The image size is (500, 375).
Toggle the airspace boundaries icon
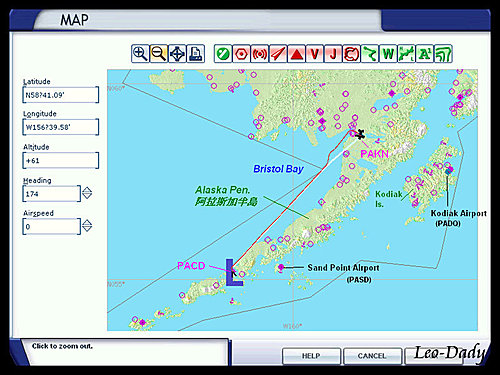click(x=351, y=54)
